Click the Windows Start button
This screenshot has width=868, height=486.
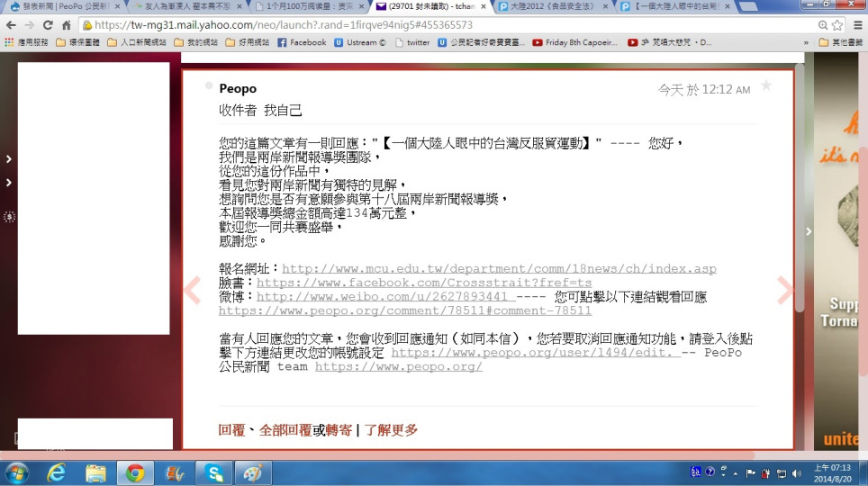pyautogui.click(x=17, y=472)
